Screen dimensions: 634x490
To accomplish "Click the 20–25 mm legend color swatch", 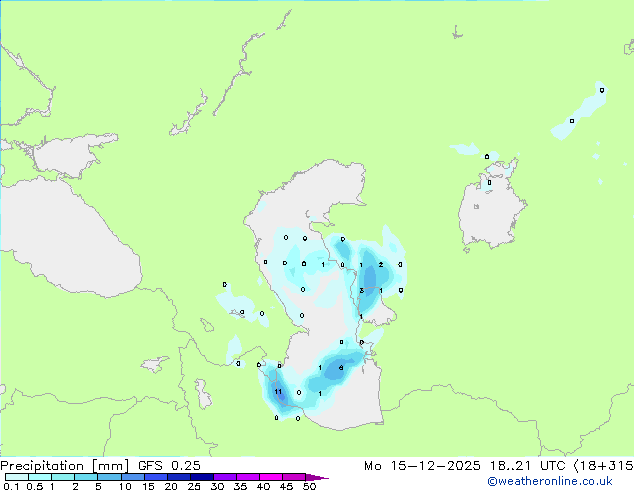I will click(x=178, y=477).
